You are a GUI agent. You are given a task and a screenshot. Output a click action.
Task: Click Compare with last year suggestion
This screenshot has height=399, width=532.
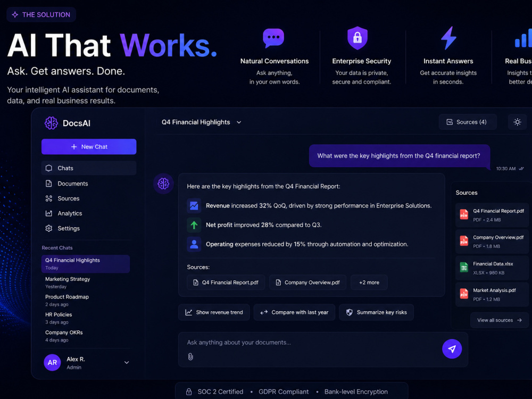point(294,312)
